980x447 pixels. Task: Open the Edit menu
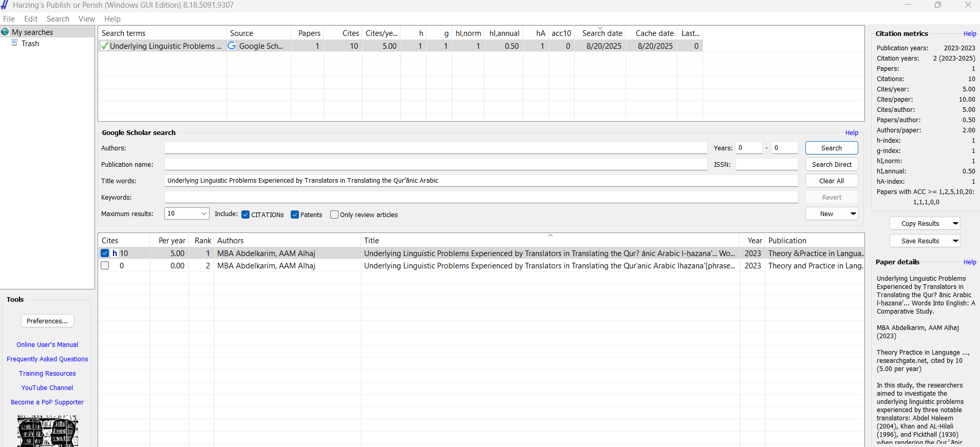tap(31, 19)
